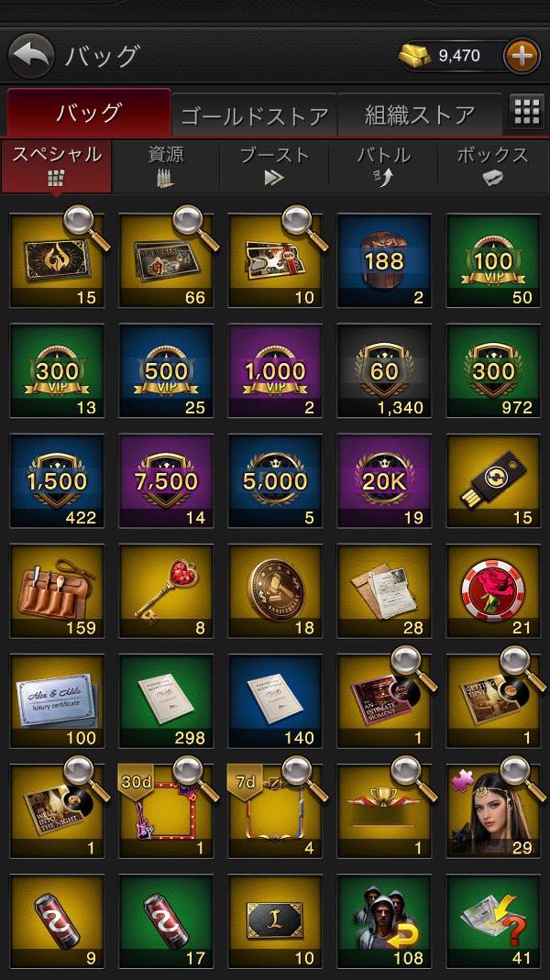Select the heart-shaped key item
Image resolution: width=550 pixels, height=980 pixels.
point(166,591)
